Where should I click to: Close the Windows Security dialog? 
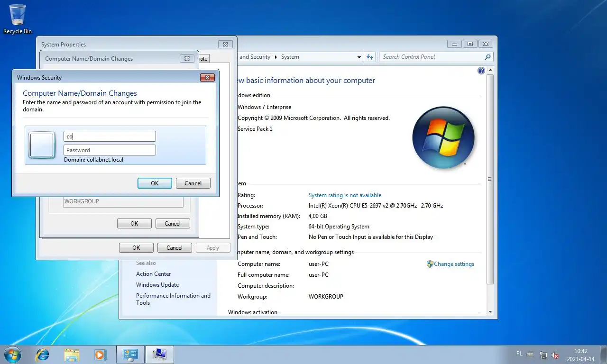207,78
